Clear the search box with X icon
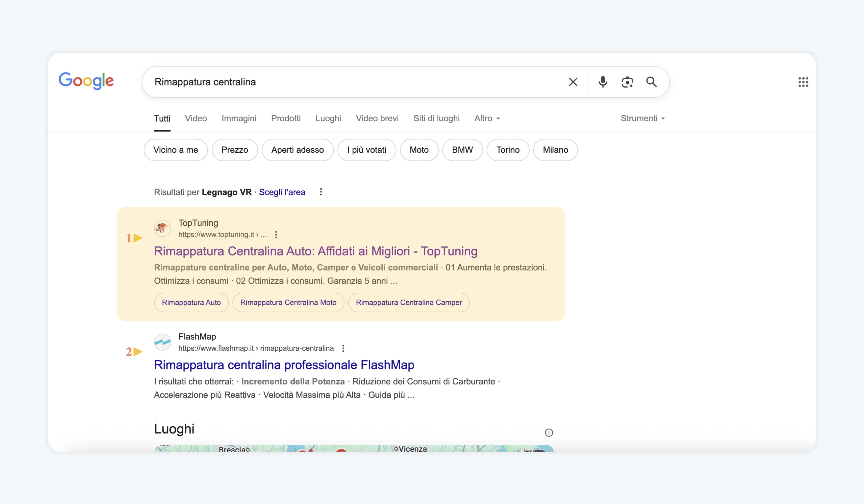864x504 pixels. 573,82
